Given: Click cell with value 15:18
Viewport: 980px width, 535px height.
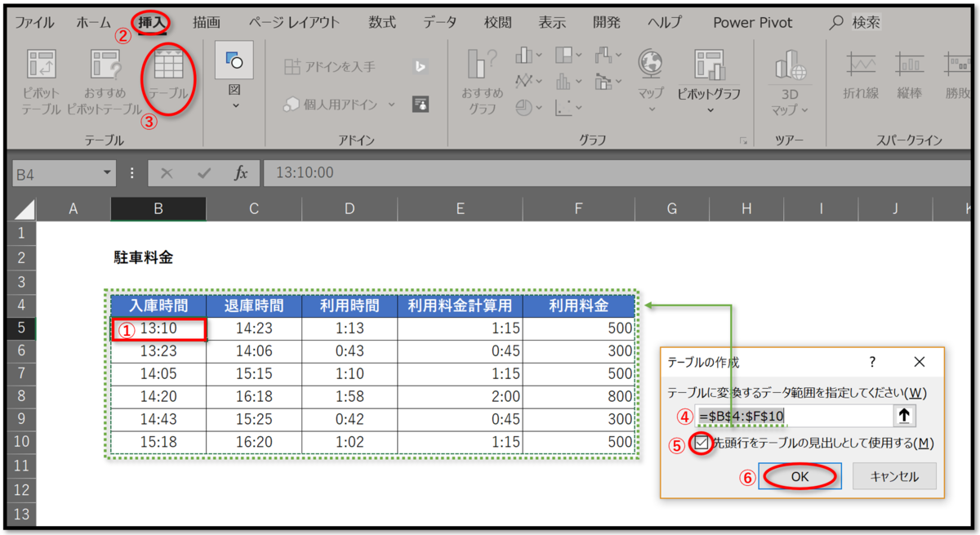Looking at the screenshot, I should [x=158, y=442].
